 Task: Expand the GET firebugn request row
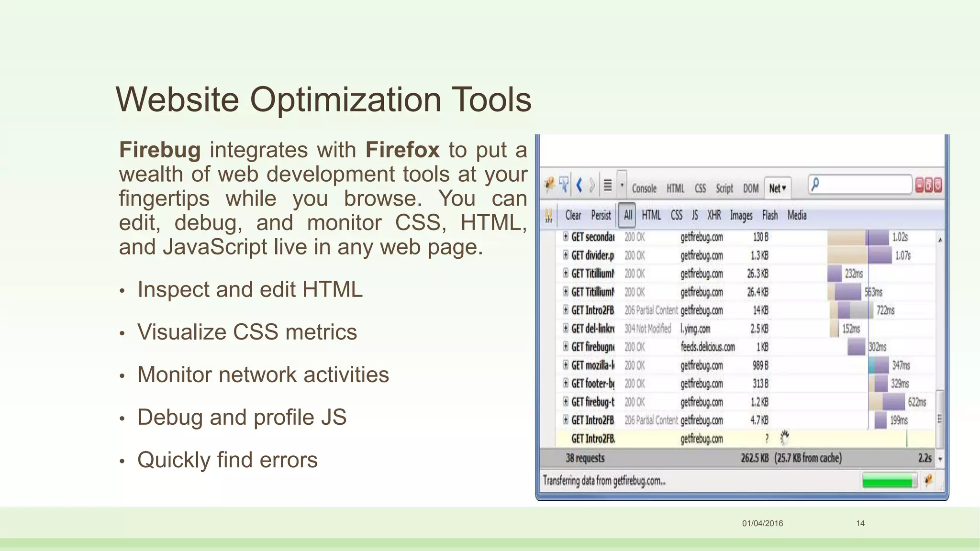566,346
